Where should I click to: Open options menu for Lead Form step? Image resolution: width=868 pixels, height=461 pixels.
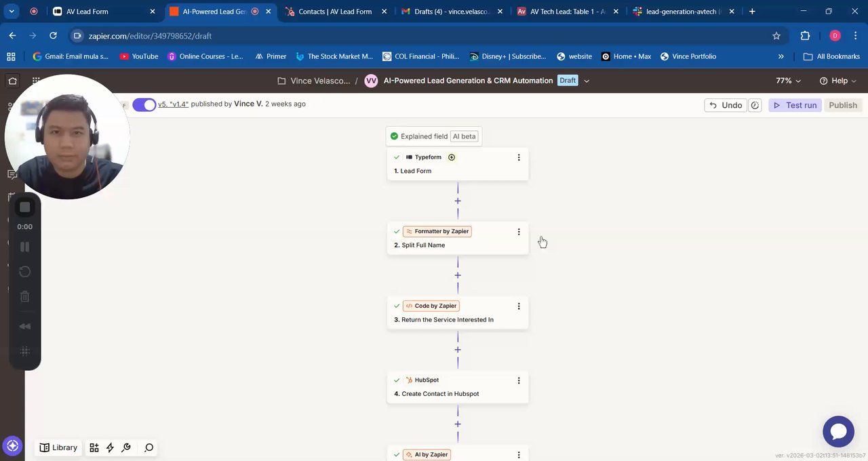(519, 157)
